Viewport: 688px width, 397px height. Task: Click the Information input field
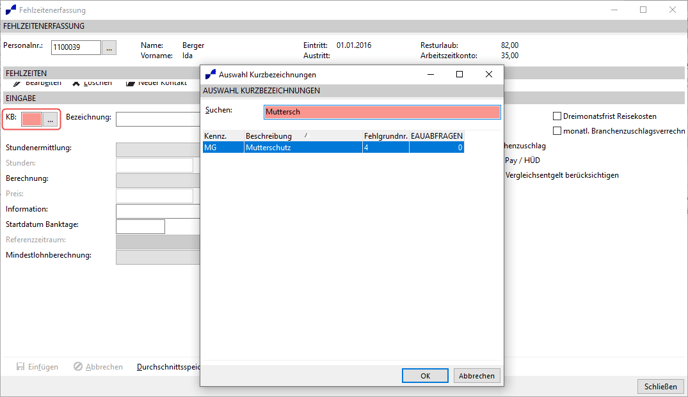(x=158, y=211)
